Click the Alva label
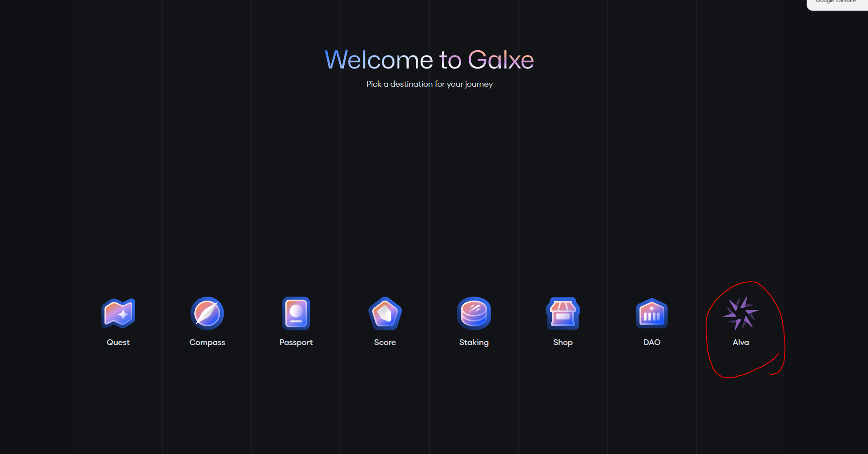The image size is (868, 454). coord(741,342)
